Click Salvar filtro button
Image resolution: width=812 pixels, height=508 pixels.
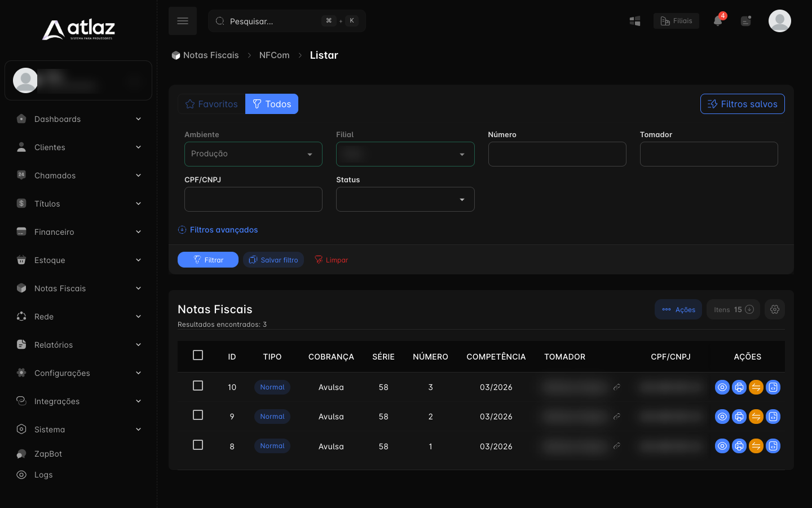(273, 260)
